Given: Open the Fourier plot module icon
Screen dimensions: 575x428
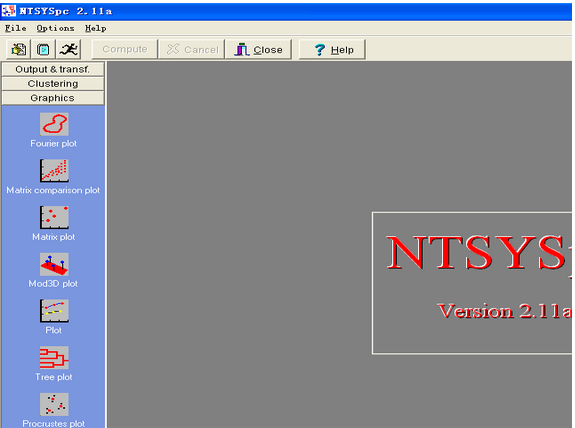Looking at the screenshot, I should tap(54, 124).
